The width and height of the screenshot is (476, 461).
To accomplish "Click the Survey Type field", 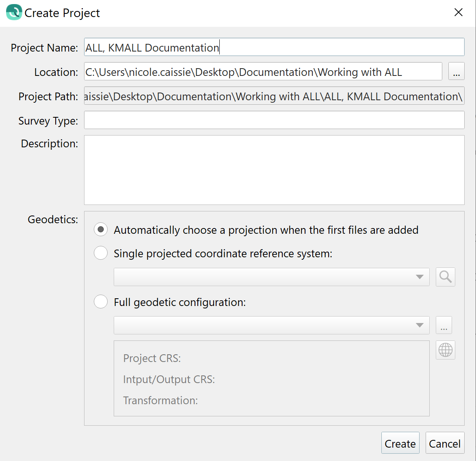I will click(274, 120).
